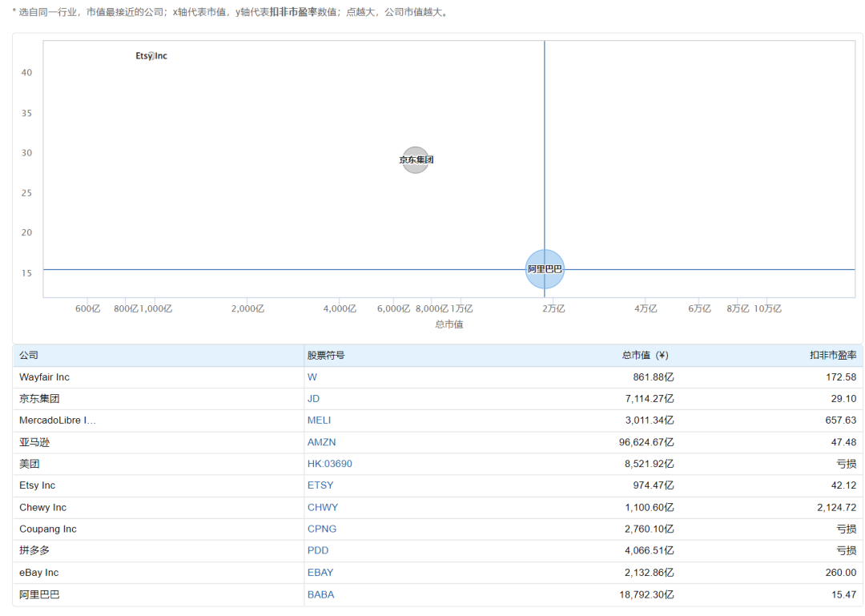Click the Coupang row 亏损 value
865x616 pixels.
click(847, 529)
